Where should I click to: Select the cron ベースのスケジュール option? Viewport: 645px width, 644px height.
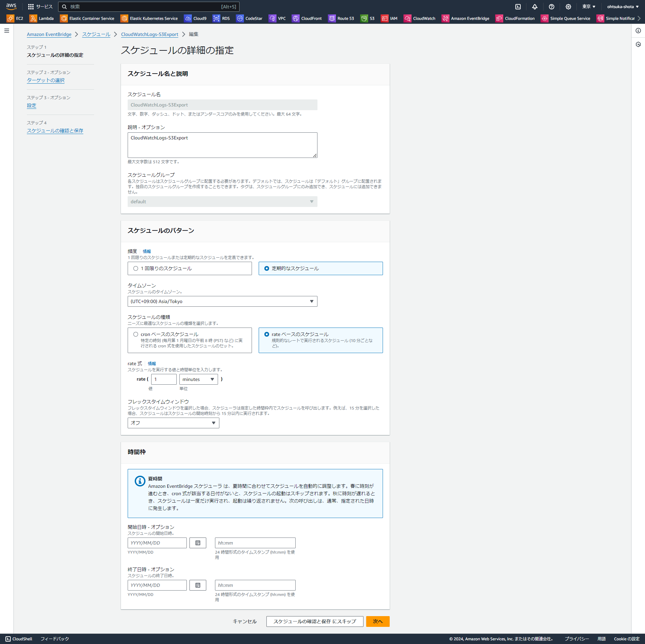coord(136,334)
